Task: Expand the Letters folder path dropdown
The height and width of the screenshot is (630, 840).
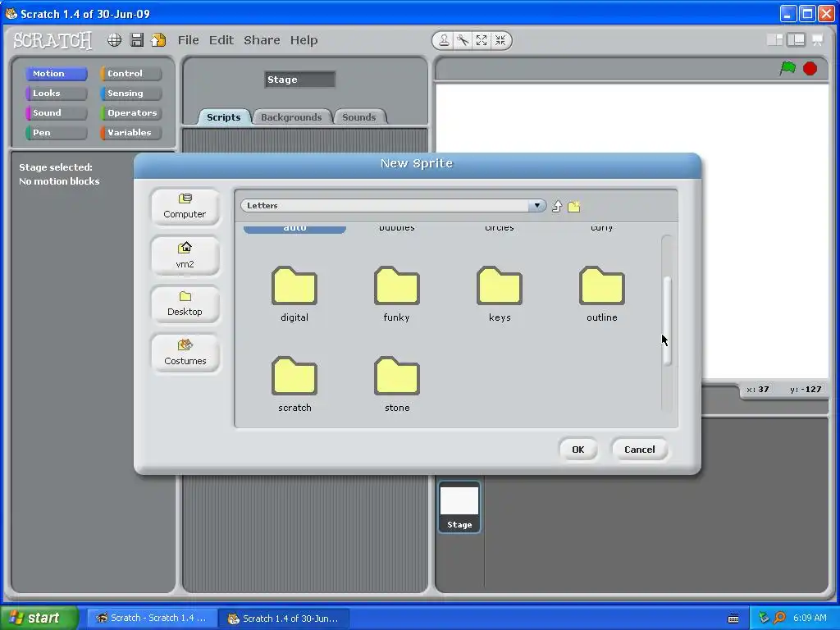Action: pyautogui.click(x=536, y=206)
